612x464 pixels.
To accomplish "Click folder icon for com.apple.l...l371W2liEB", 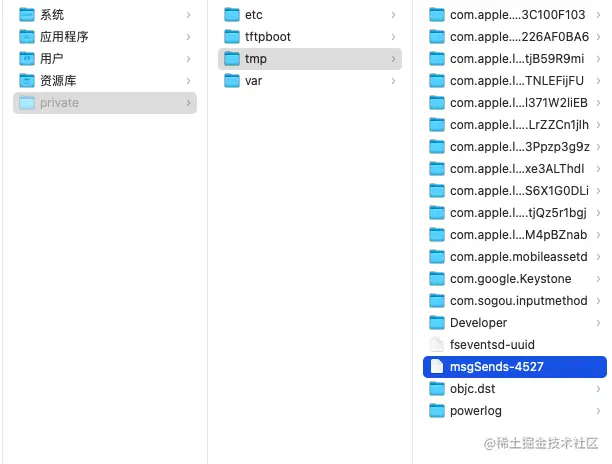I will [x=437, y=103].
